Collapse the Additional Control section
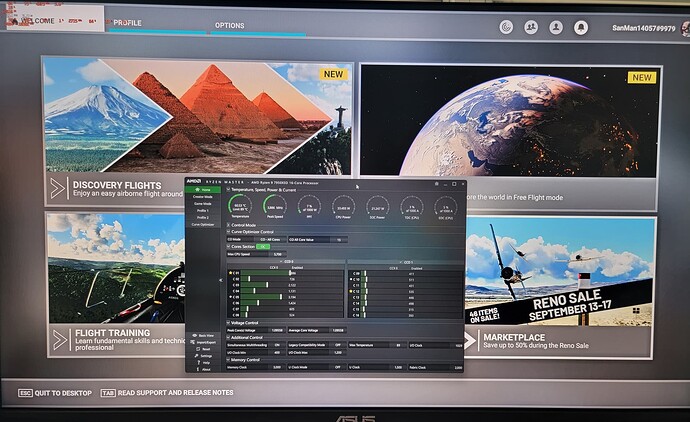 pos(228,338)
